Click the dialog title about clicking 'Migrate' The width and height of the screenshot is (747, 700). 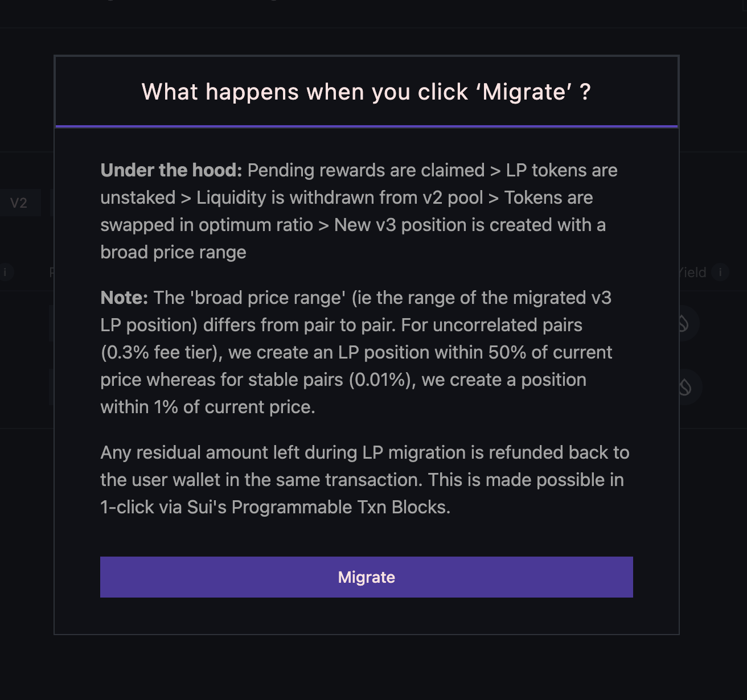[x=366, y=92]
